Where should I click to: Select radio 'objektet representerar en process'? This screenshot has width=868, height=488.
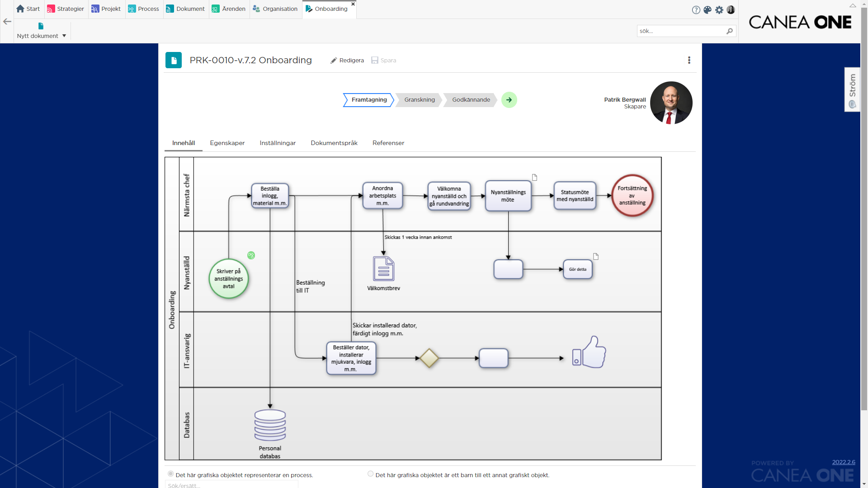pos(170,474)
